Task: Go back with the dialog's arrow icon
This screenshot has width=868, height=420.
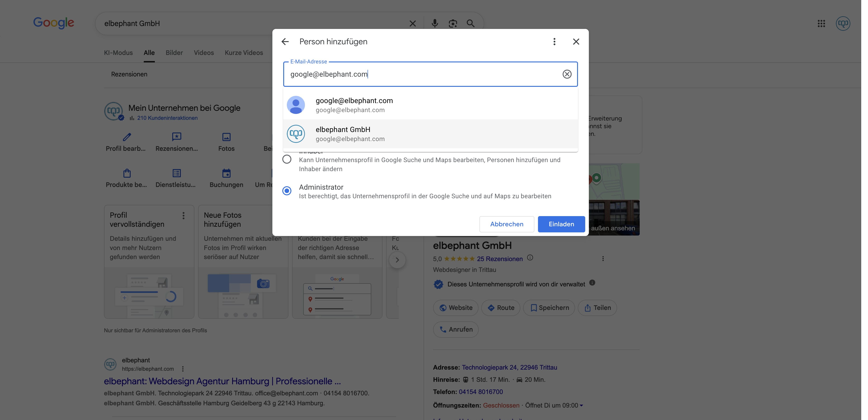Action: click(x=285, y=41)
